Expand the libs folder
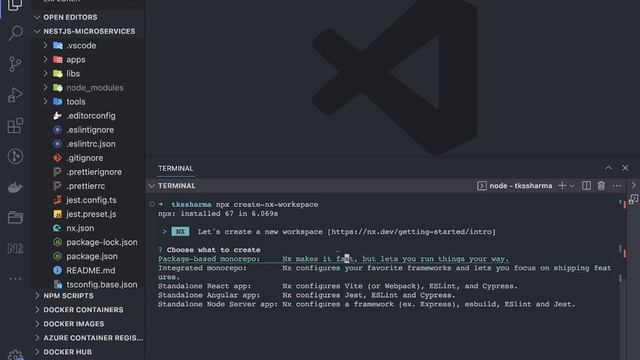Image resolution: width=640 pixels, height=360 pixels. pyautogui.click(x=88, y=73)
